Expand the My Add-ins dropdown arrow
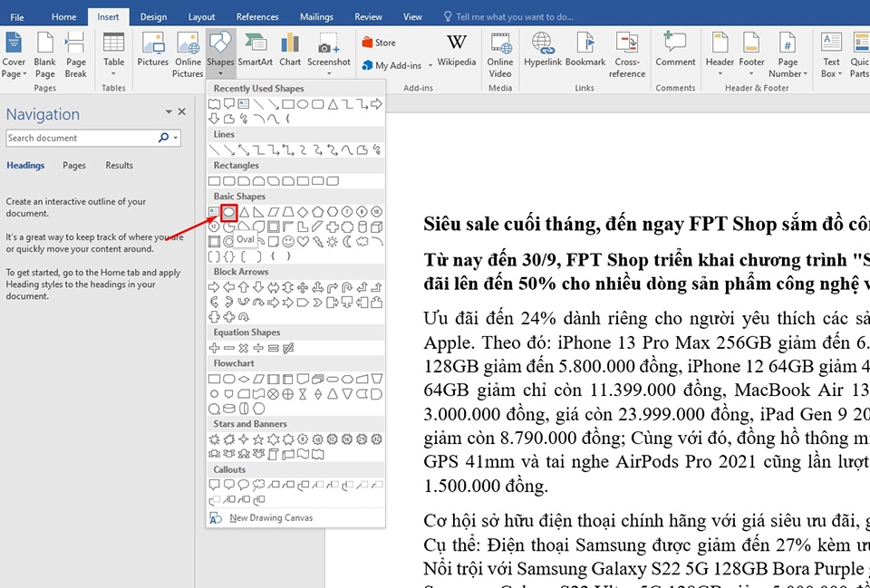The image size is (870, 588). tap(430, 65)
